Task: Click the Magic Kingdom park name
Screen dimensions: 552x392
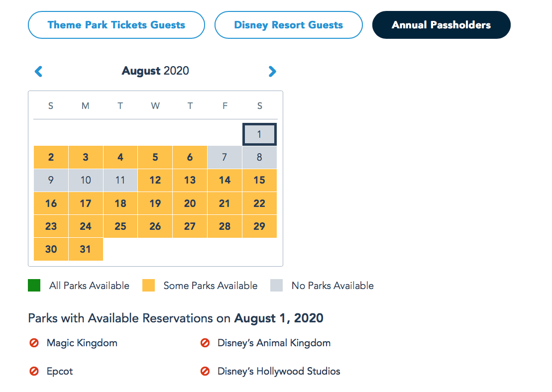Action: (x=82, y=343)
